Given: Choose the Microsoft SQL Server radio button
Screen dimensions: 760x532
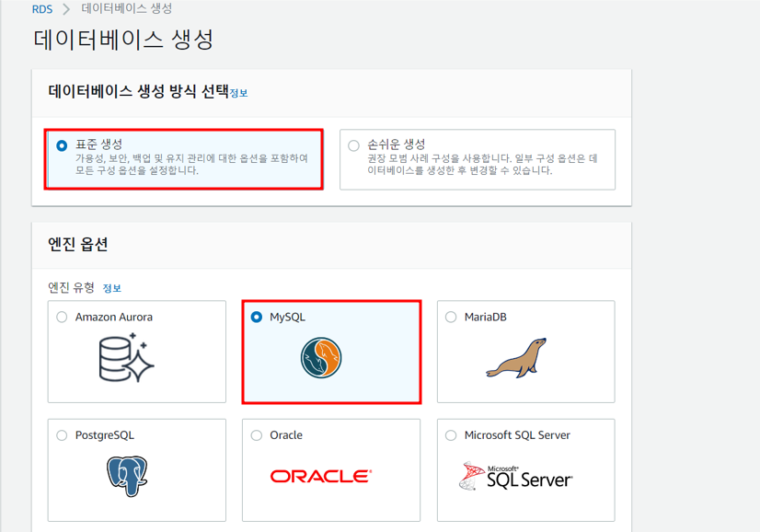Looking at the screenshot, I should tap(451, 435).
